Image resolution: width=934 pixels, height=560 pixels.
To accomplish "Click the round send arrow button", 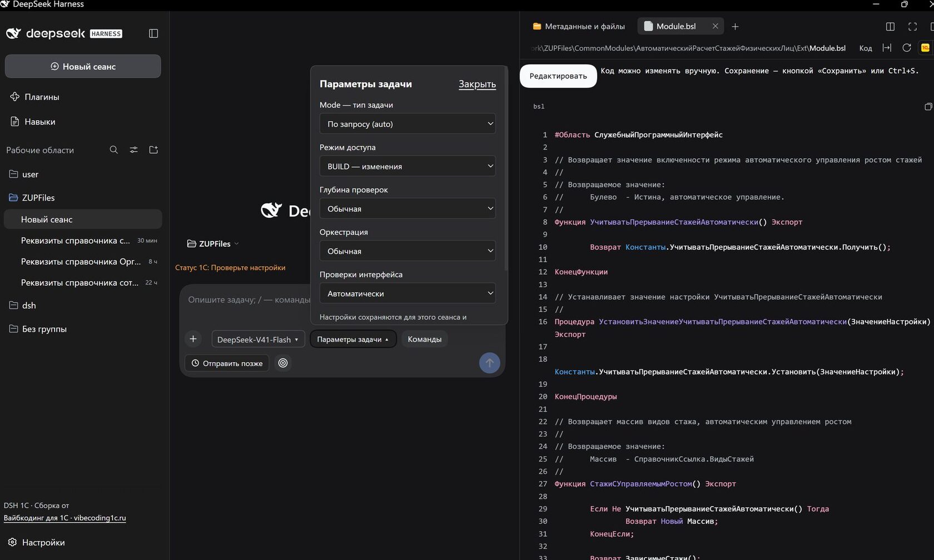I will click(x=490, y=363).
